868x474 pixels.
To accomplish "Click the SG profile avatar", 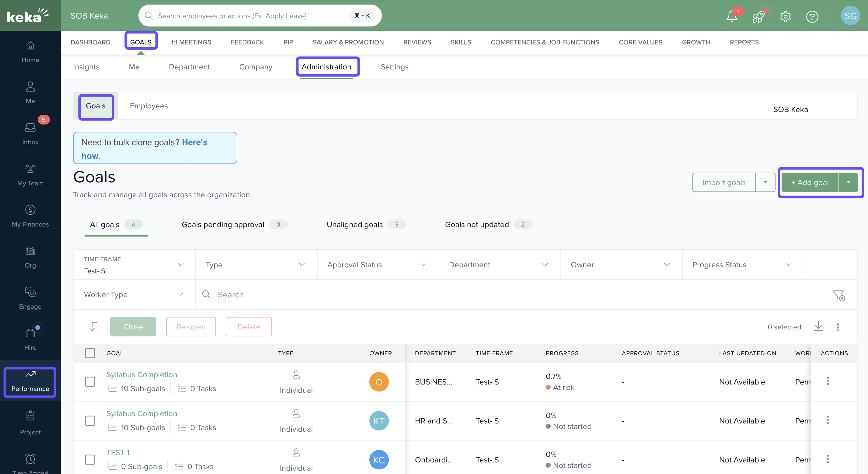I will pos(850,16).
